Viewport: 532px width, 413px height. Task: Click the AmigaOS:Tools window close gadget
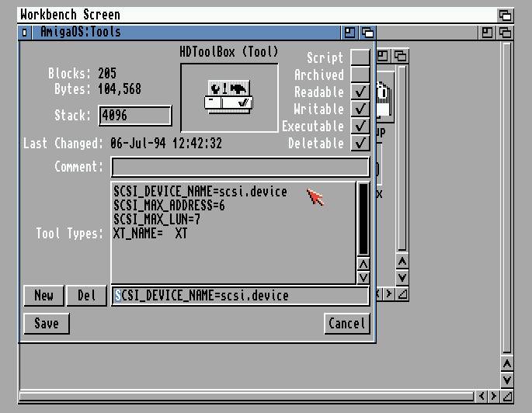pos(25,33)
